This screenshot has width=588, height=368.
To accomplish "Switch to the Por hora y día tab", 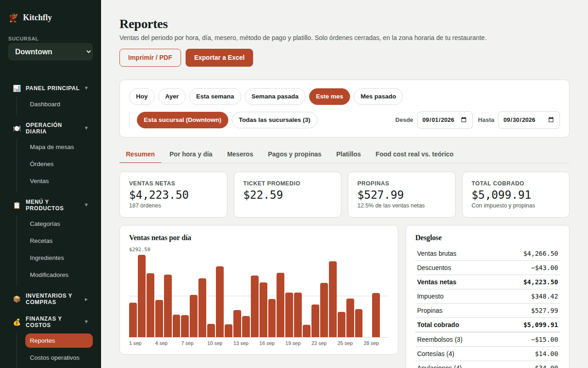I will 191,154.
